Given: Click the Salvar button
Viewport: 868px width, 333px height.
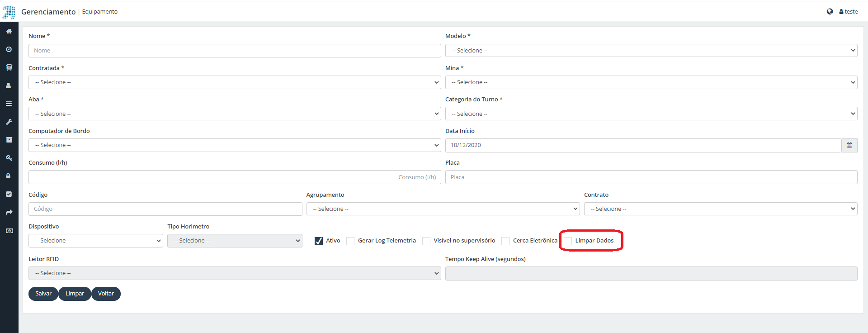Looking at the screenshot, I should pos(43,294).
